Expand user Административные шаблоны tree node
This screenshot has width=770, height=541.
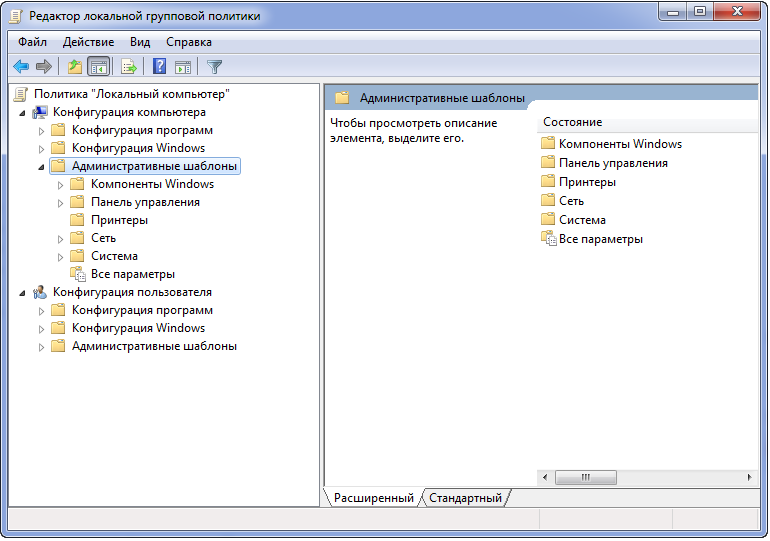(x=42, y=346)
